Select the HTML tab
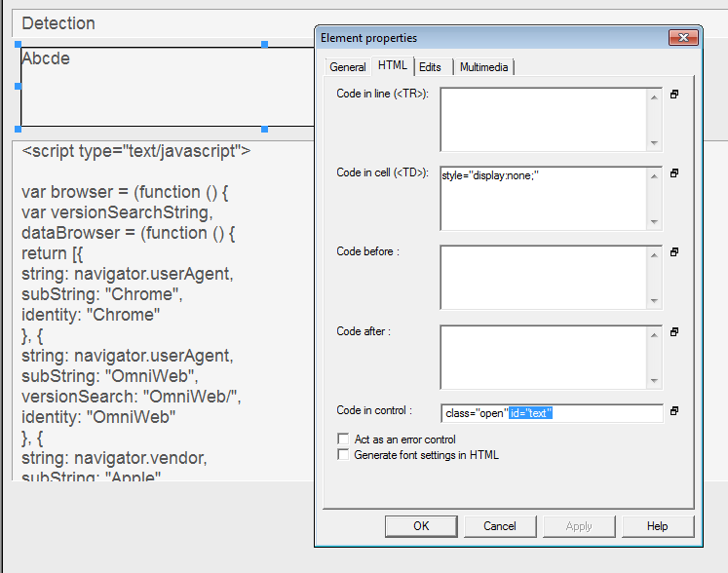 pyautogui.click(x=393, y=65)
